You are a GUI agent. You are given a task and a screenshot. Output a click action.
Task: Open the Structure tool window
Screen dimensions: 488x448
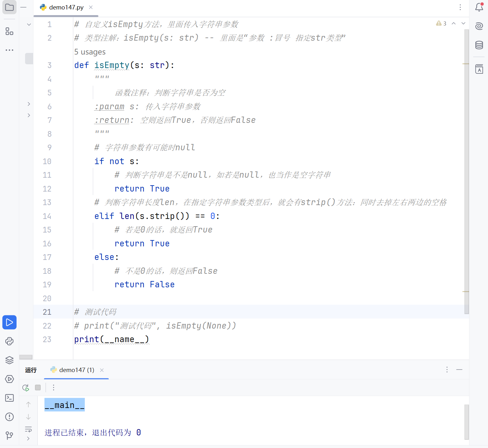pos(9,31)
